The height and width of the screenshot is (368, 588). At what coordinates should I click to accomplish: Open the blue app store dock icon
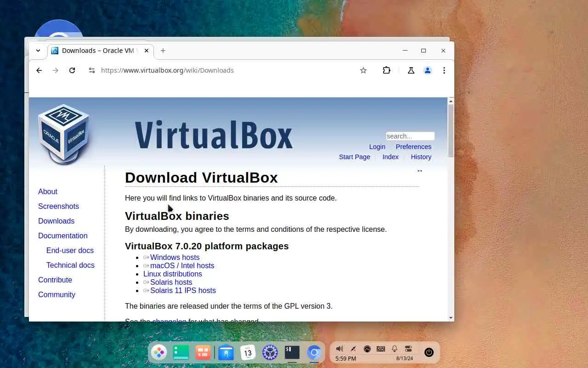pos(226,352)
